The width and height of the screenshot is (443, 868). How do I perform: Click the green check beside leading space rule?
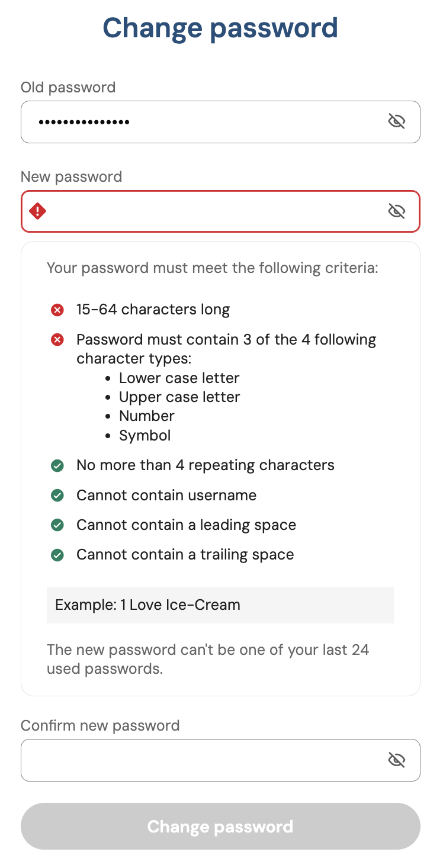tap(57, 525)
